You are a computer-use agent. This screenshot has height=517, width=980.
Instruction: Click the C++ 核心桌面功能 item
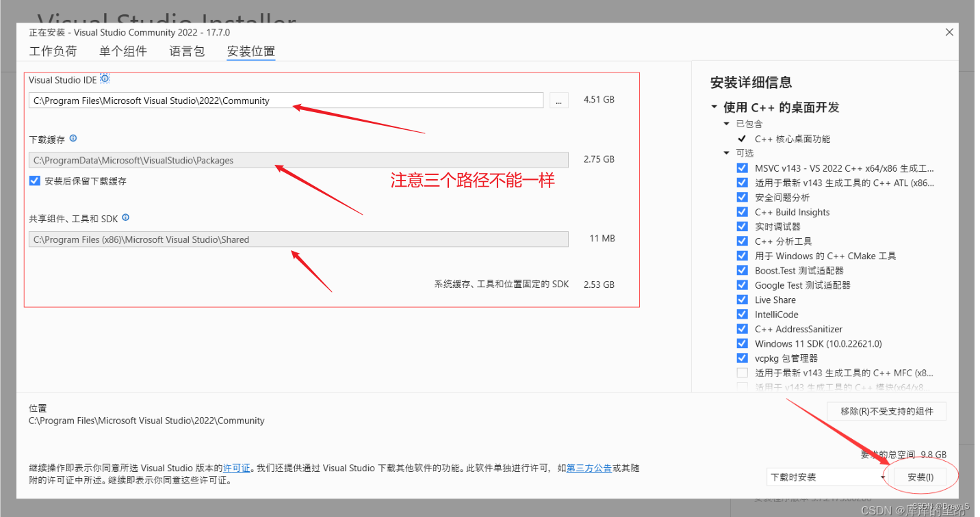click(x=792, y=139)
